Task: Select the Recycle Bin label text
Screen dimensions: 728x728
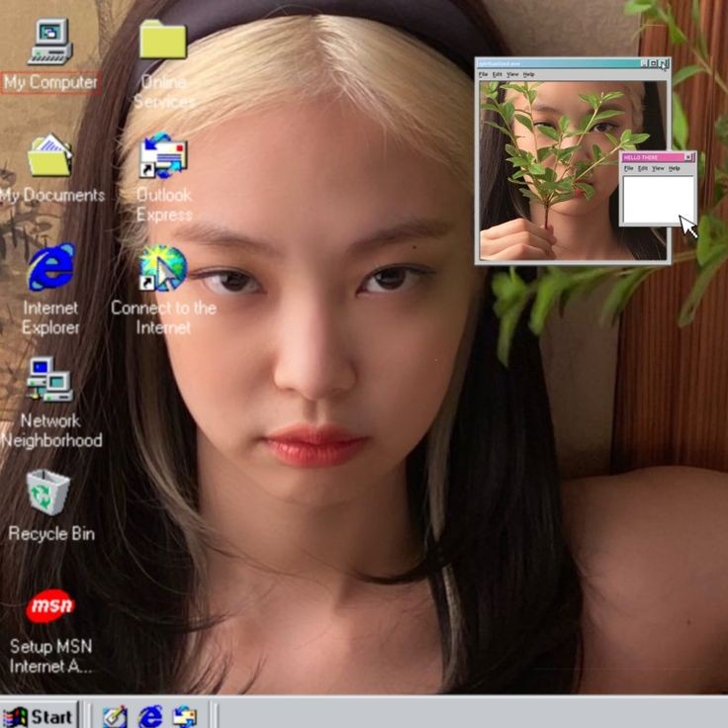Action: [51, 533]
